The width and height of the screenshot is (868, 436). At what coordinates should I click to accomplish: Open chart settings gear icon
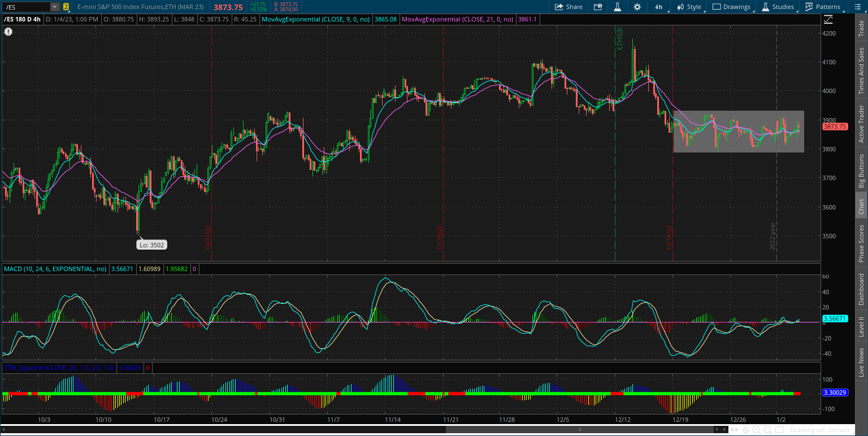pyautogui.click(x=637, y=7)
